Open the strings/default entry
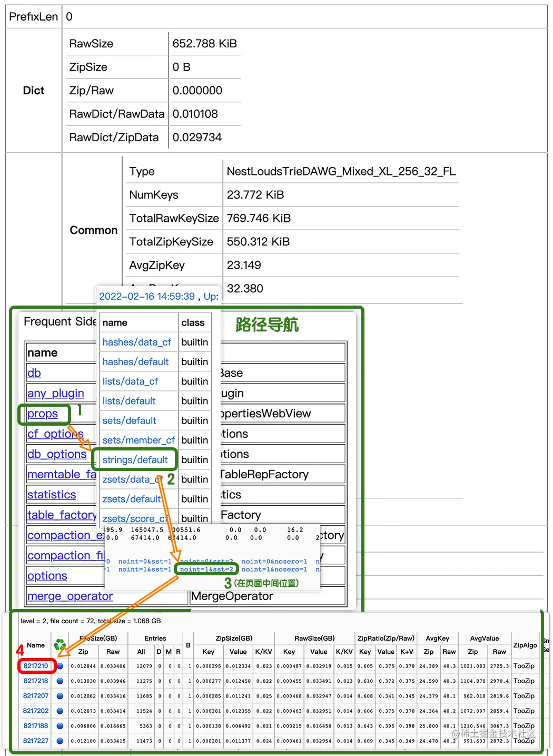The image size is (553, 756). coord(135,460)
